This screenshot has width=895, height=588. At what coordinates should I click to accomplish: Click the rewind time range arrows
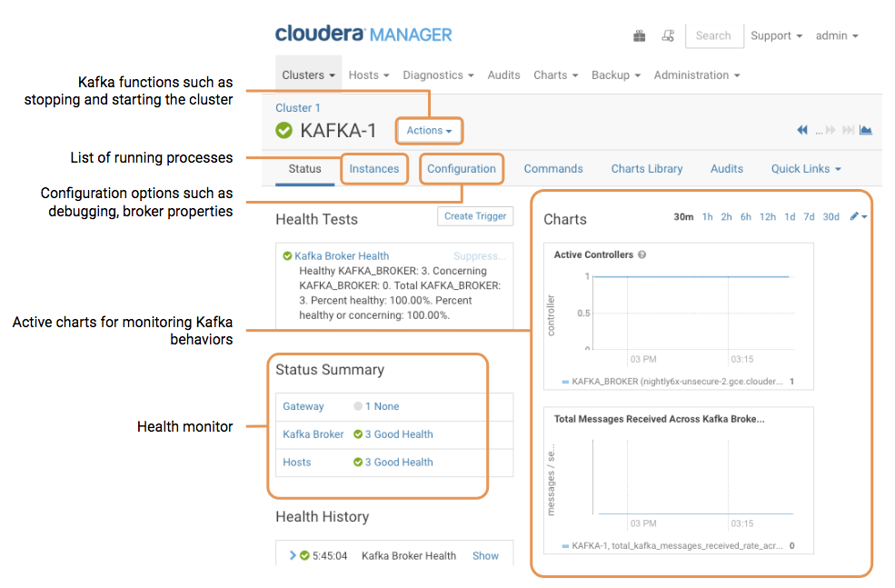coord(802,130)
